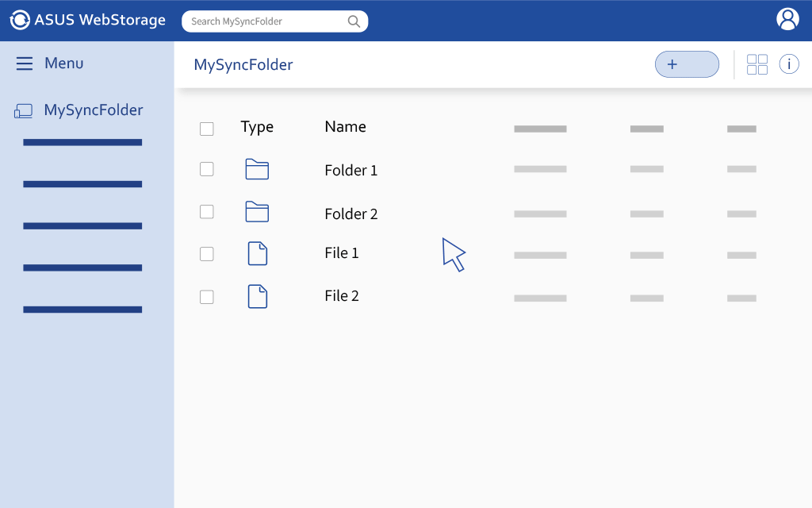
Task: Select the File 1 name
Action: click(x=342, y=253)
